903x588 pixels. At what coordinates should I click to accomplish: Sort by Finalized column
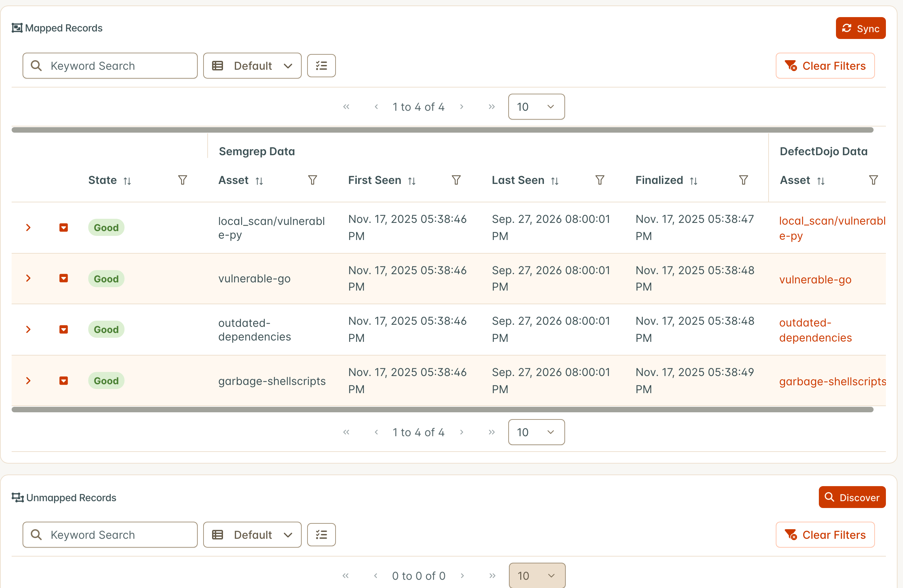pyautogui.click(x=694, y=181)
